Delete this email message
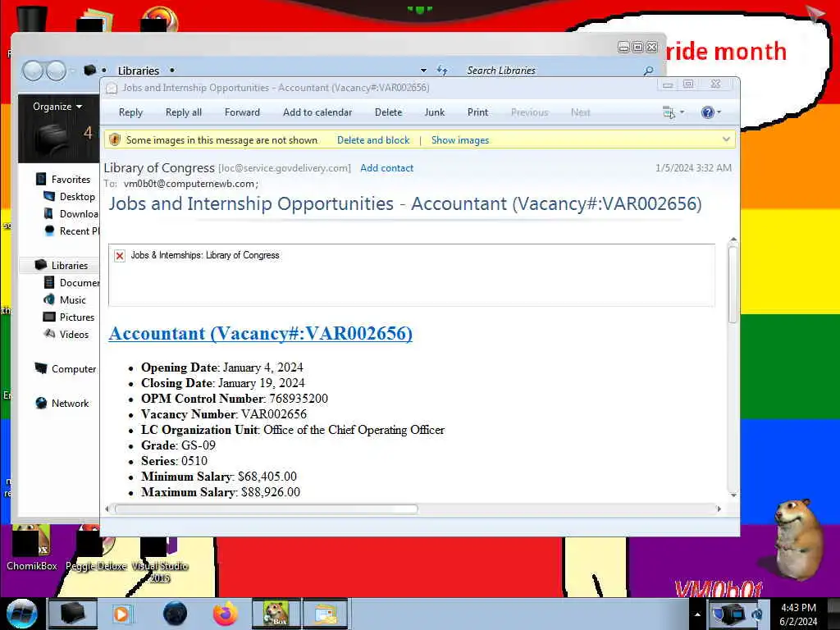 [x=388, y=112]
